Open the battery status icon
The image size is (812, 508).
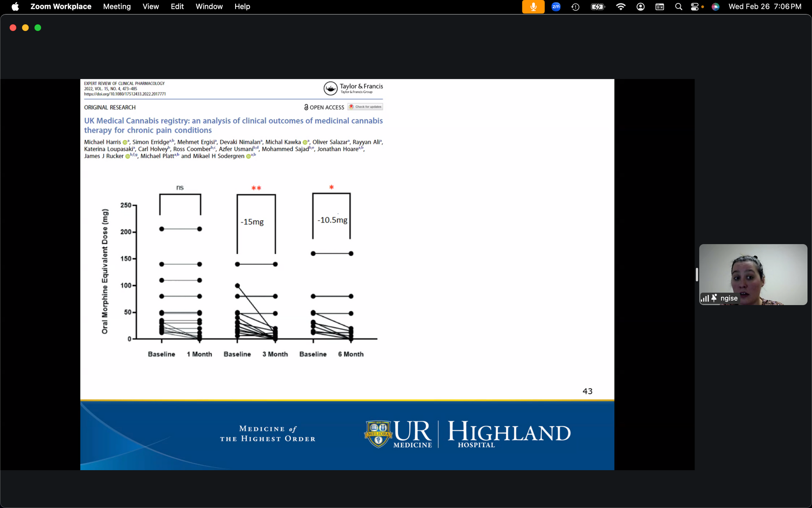[598, 7]
